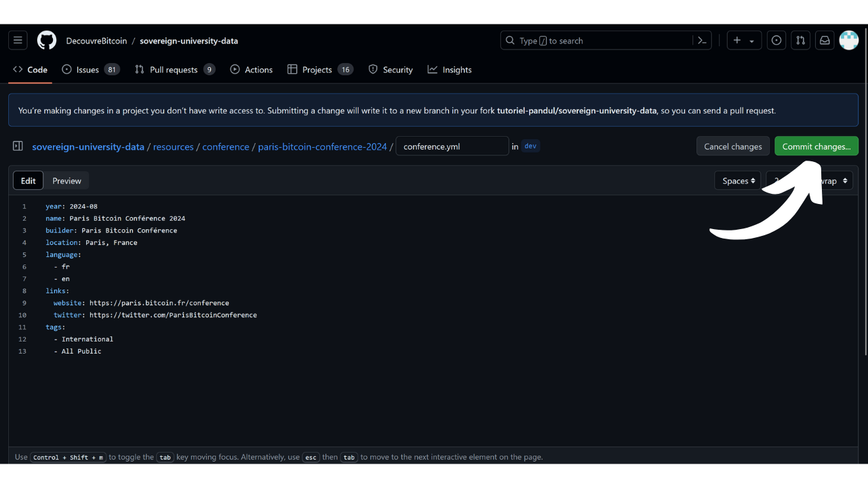This screenshot has height=488, width=868.
Task: Switch to the Pull requests tab
Action: pyautogui.click(x=175, y=70)
